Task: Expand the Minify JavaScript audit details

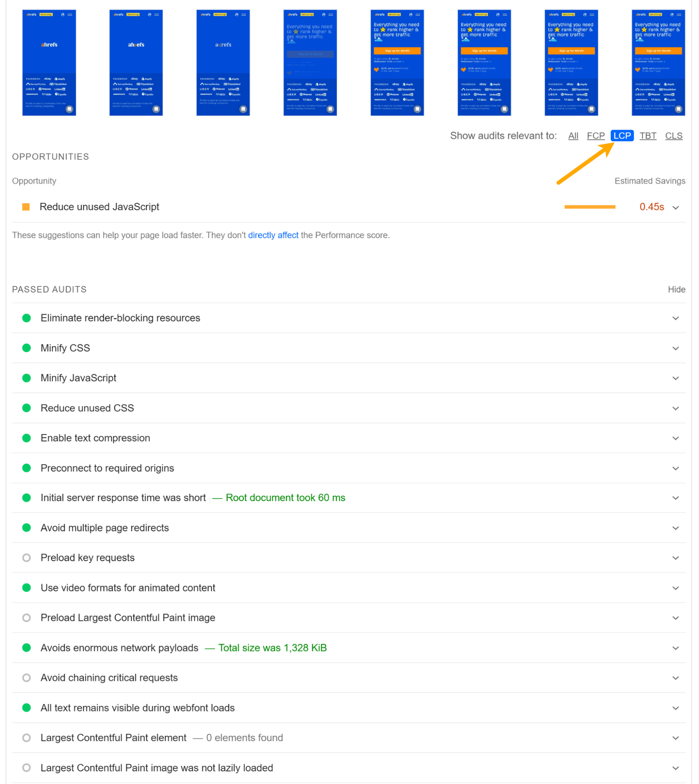Action: [676, 378]
